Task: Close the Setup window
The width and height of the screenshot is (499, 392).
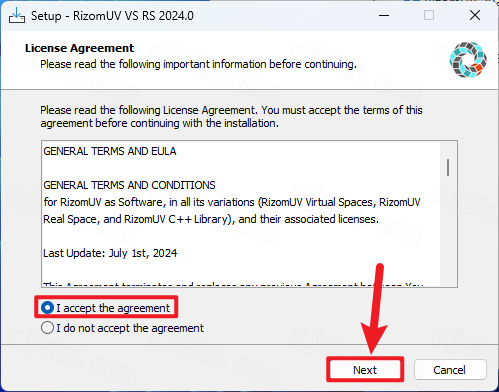Action: (x=475, y=15)
